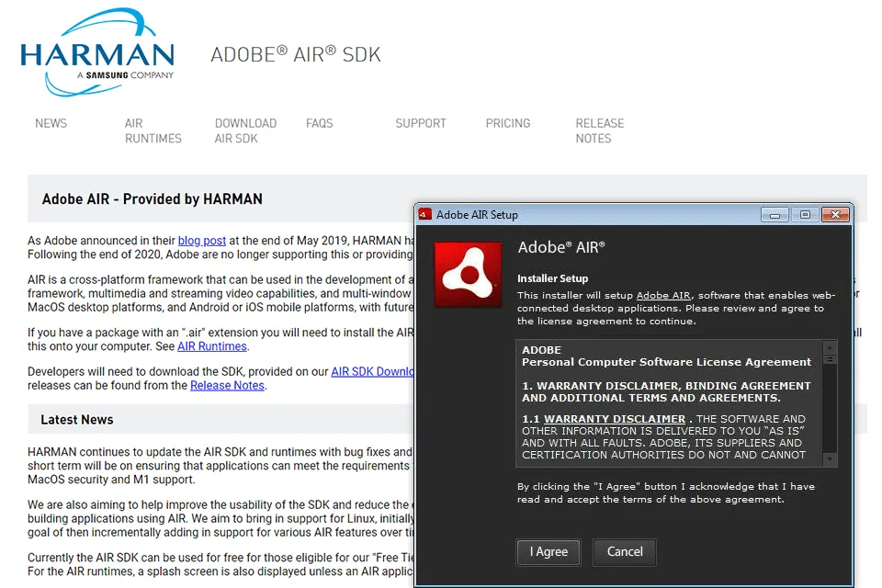
Task: Follow the Release Notes link in paragraph
Action: tap(227, 386)
